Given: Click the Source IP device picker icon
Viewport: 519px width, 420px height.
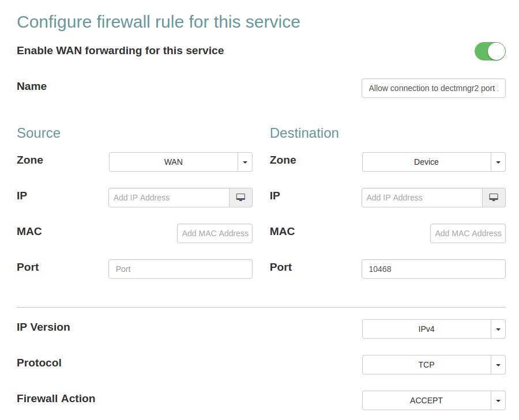Looking at the screenshot, I should pyautogui.click(x=240, y=198).
